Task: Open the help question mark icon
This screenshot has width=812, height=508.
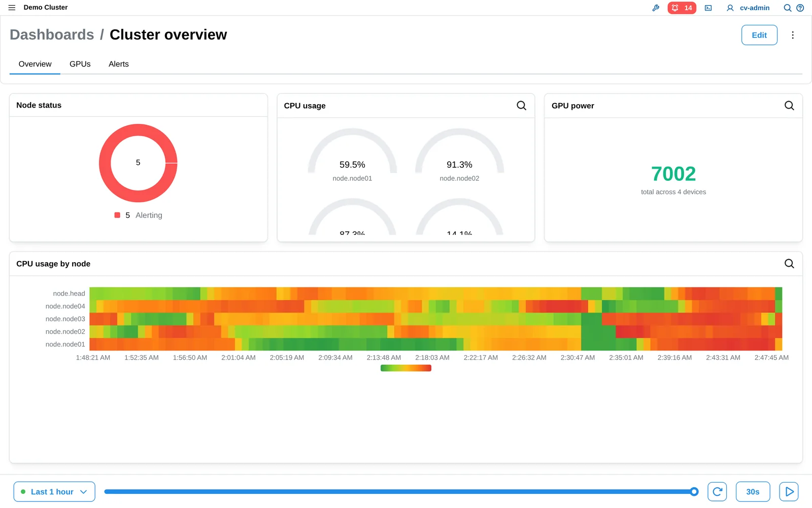Action: (800, 8)
